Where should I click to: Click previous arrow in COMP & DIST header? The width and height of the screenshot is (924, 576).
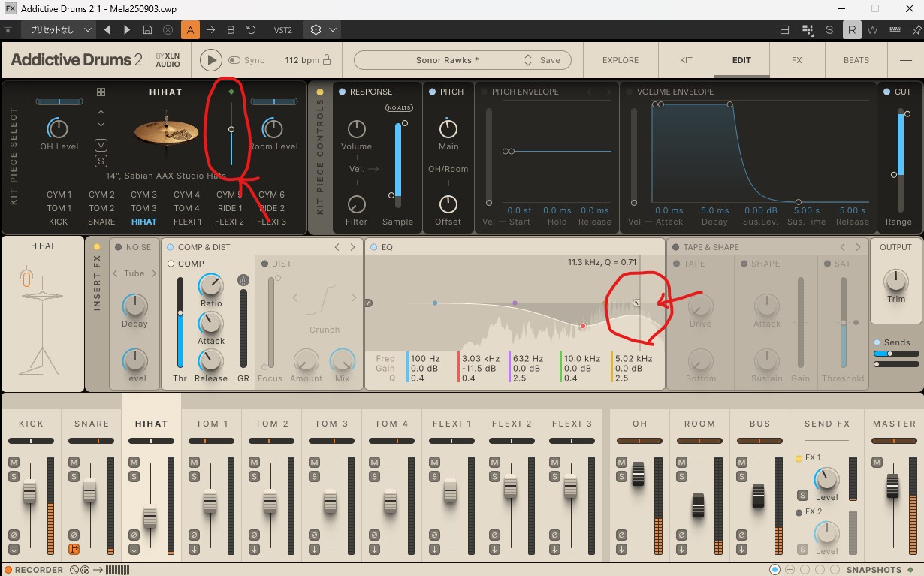[x=337, y=247]
